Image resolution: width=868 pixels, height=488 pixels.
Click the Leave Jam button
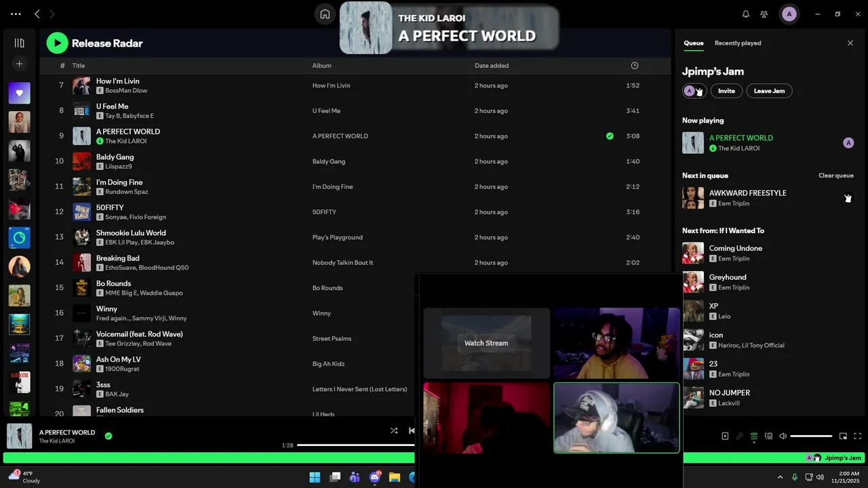click(769, 91)
